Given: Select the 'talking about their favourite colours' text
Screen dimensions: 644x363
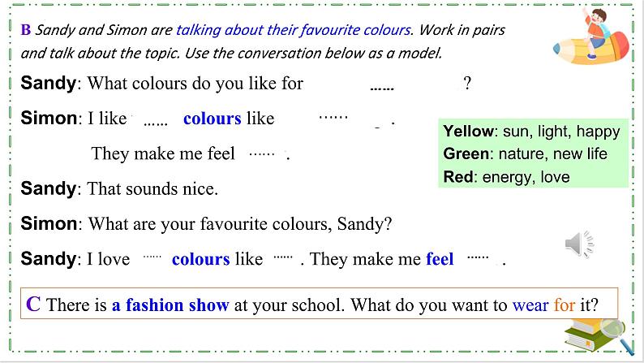Looking at the screenshot, I should [x=294, y=30].
